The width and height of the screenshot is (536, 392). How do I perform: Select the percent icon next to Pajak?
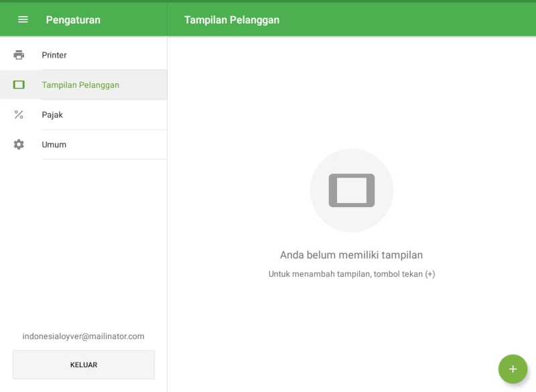pos(19,115)
